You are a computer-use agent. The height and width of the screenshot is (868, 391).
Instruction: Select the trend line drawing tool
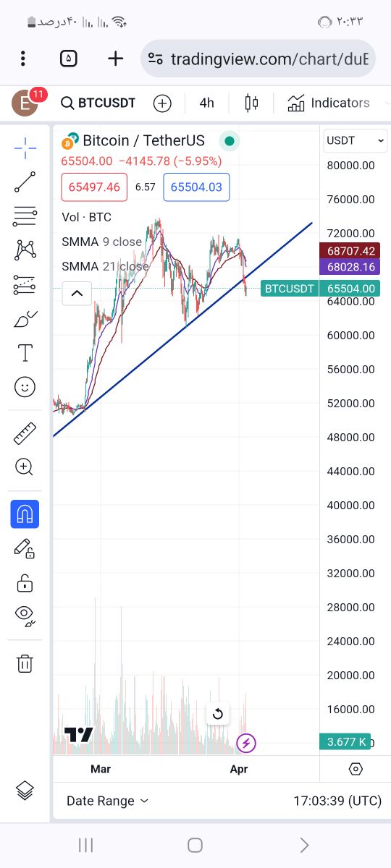click(x=25, y=182)
